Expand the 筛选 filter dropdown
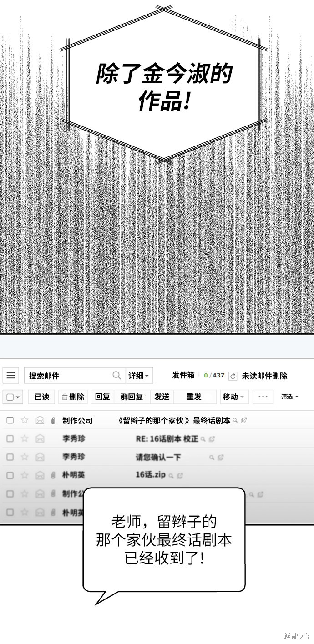314x644 pixels. (x=289, y=397)
